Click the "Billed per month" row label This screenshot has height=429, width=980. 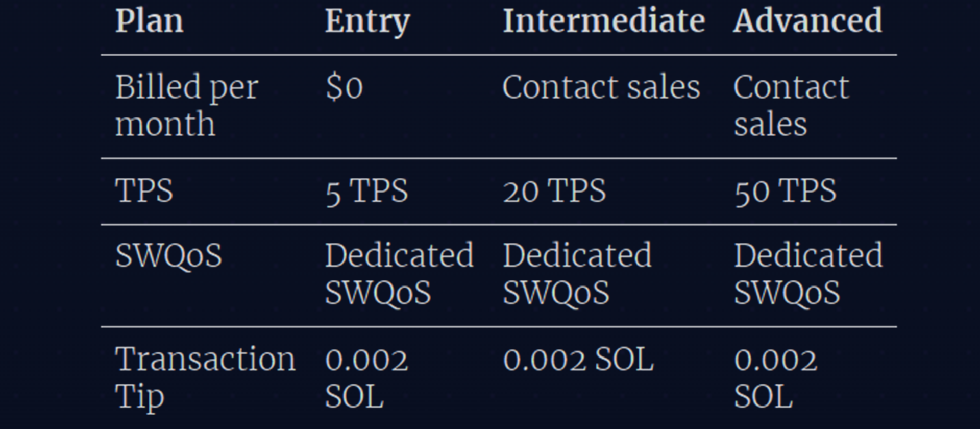point(186,105)
